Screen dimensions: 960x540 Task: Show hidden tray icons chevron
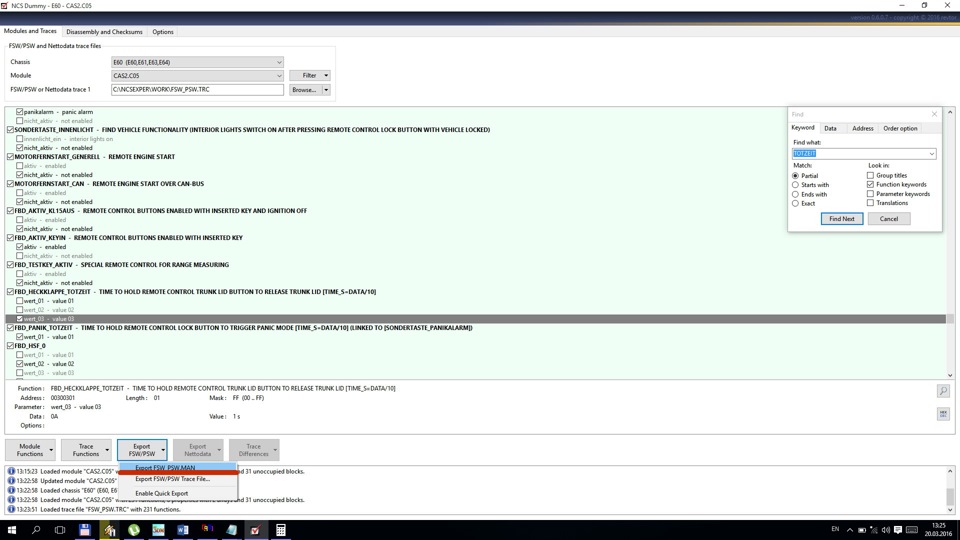coord(850,530)
